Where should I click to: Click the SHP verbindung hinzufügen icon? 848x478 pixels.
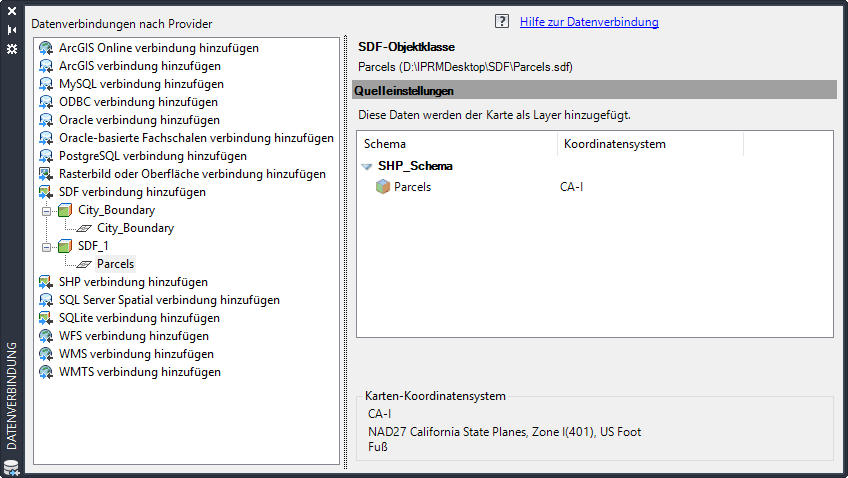(x=46, y=282)
